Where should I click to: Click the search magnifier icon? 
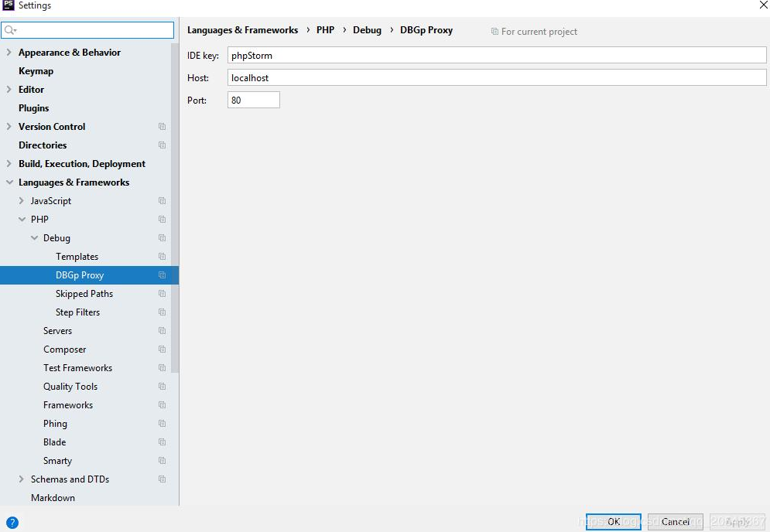coord(10,30)
